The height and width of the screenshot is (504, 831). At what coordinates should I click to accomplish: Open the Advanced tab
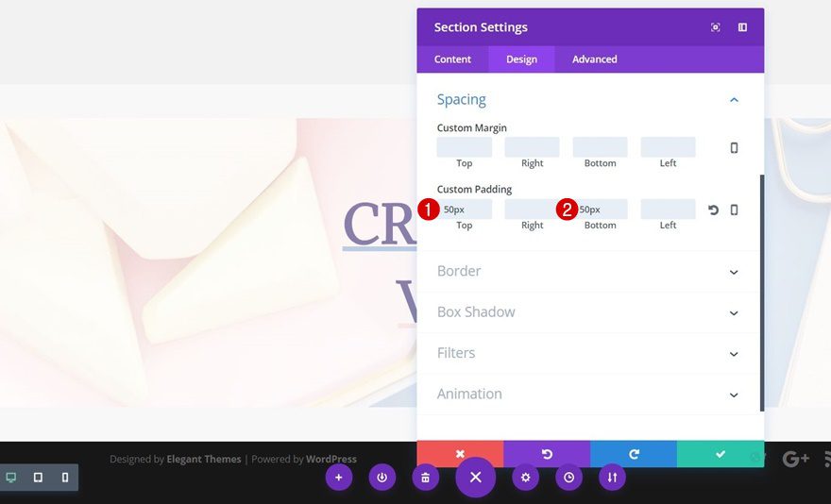tap(594, 59)
